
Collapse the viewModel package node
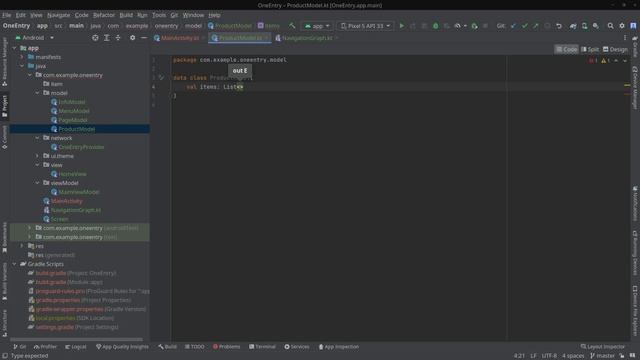(37, 183)
